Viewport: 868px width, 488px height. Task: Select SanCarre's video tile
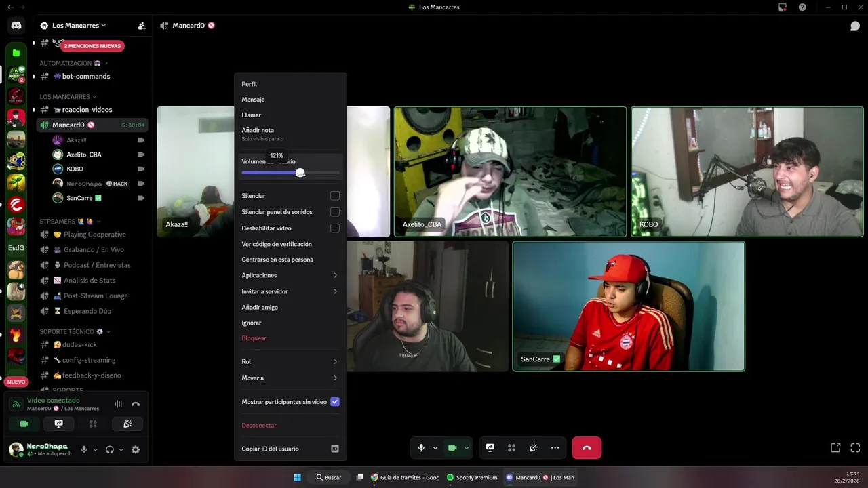click(x=629, y=306)
